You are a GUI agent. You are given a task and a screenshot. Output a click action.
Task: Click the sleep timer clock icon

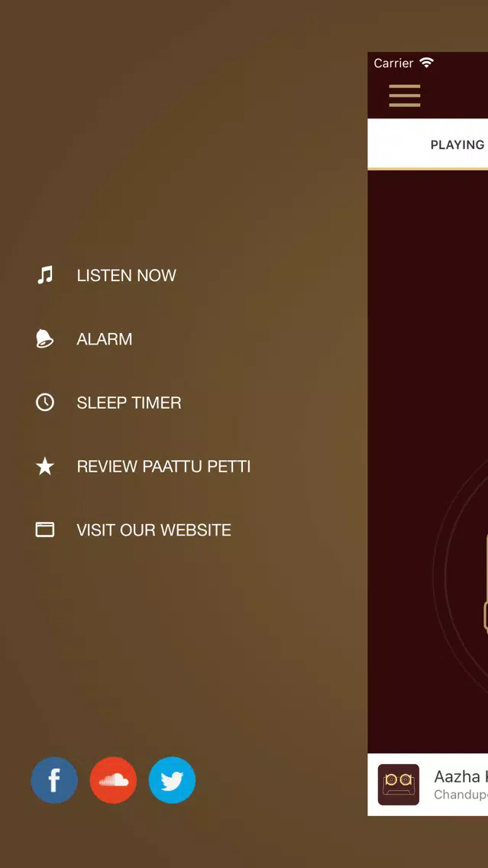[x=45, y=402]
